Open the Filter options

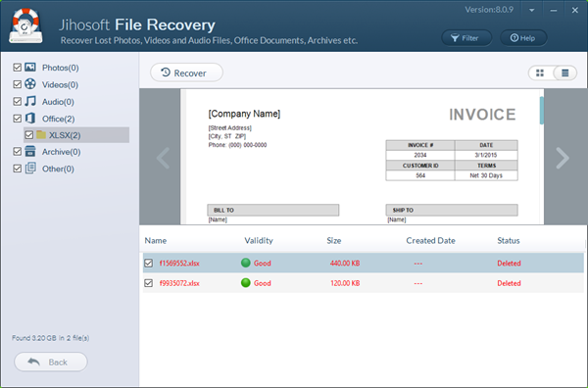pos(466,38)
